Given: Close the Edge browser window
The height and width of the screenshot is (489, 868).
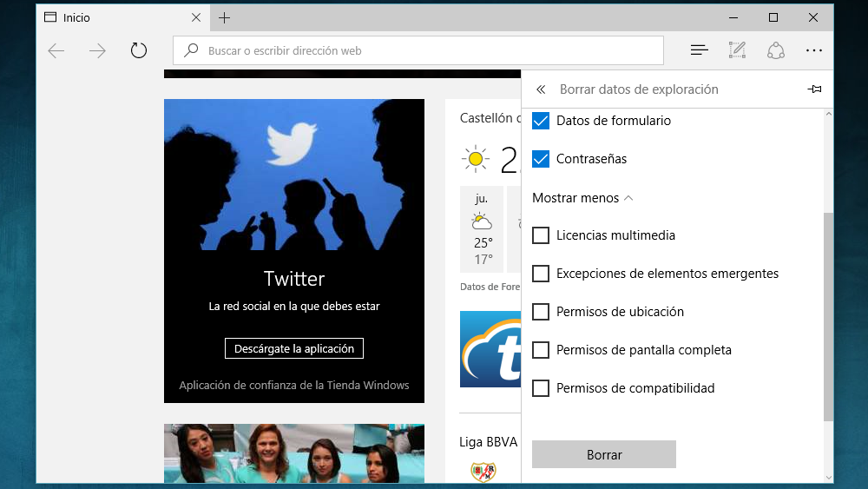Looking at the screenshot, I should 813,17.
